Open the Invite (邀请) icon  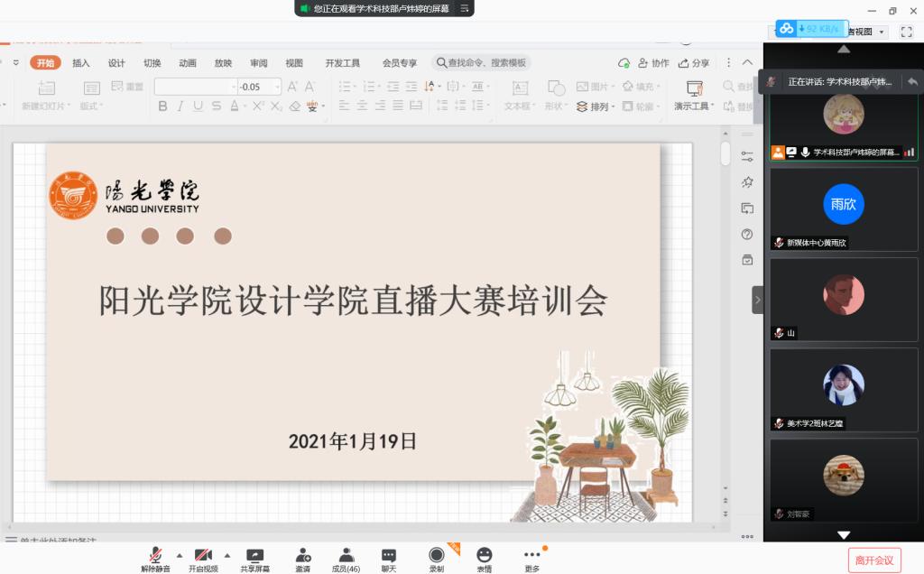303,557
